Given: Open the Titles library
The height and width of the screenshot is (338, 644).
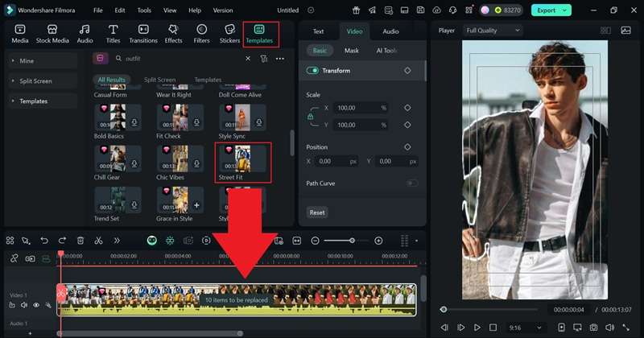Looking at the screenshot, I should [113, 34].
